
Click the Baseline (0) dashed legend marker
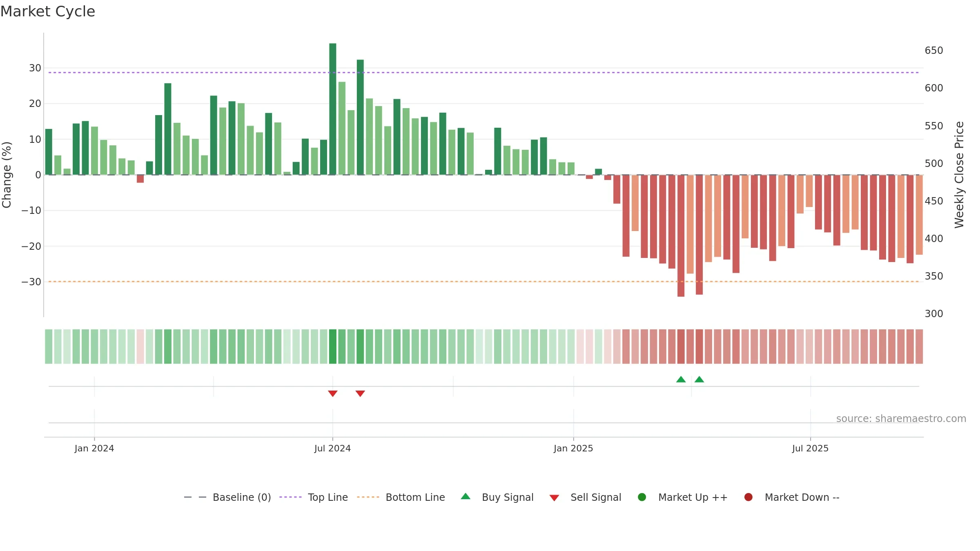[x=195, y=497]
